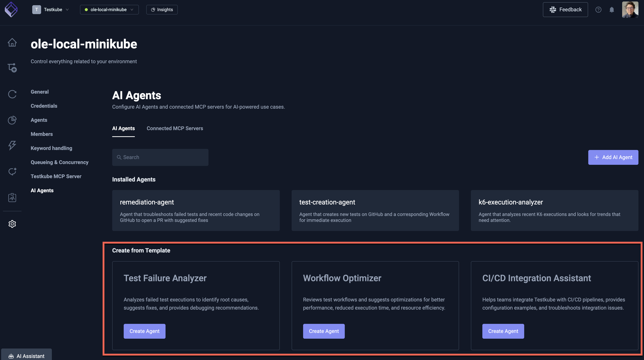Open the ole-local-minikube environment dropdown

(x=109, y=9)
